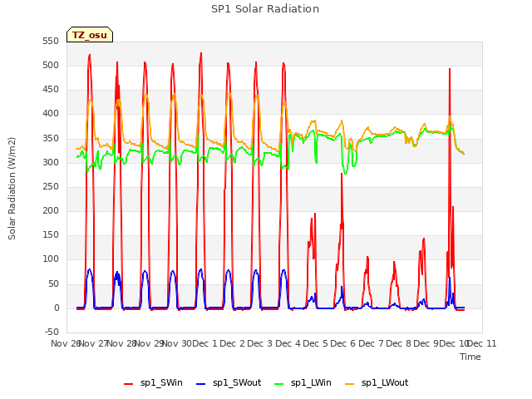The width and height of the screenshot is (532, 399).
Task: Click the Dec 3 x-axis date label
Action: click(260, 343)
